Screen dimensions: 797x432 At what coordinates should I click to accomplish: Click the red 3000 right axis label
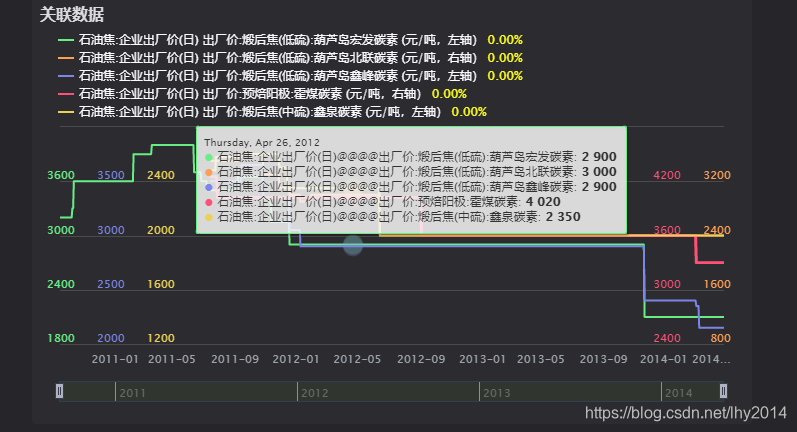point(667,284)
